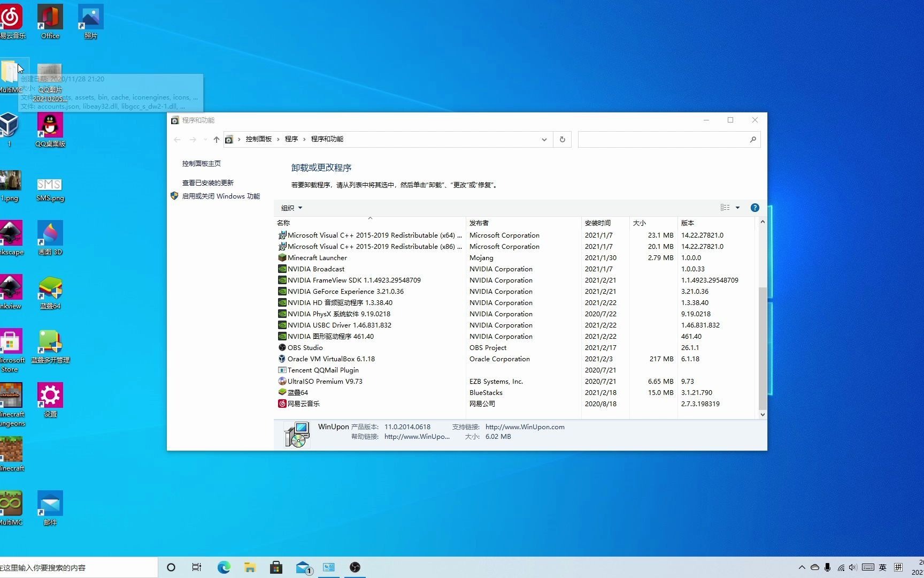Open the 照片 desktop shortcut

pyautogui.click(x=90, y=21)
